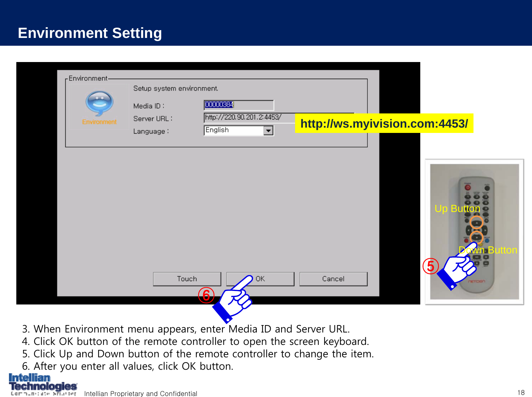The height and width of the screenshot is (397, 532).
Task: Toggle power using the remote's Power key
Action: click(468, 187)
